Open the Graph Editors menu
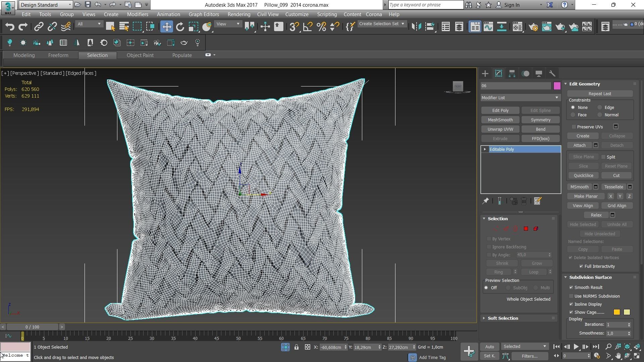The image size is (644, 362). pyautogui.click(x=204, y=14)
